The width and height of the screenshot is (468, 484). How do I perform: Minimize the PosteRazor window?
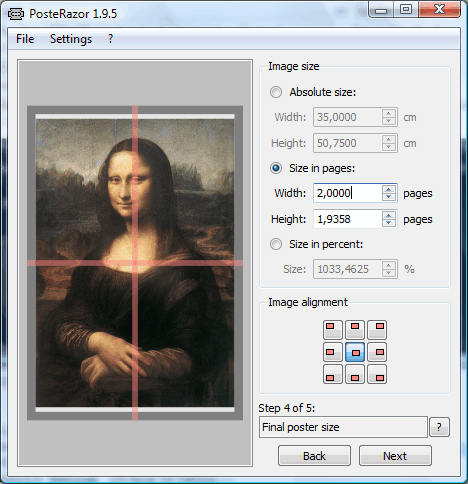coord(381,10)
